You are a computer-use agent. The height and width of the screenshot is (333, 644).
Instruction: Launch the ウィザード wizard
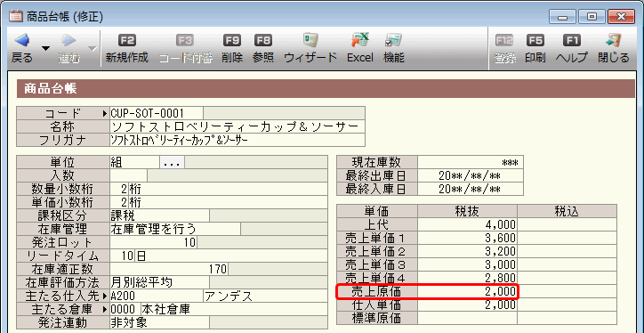click(310, 48)
